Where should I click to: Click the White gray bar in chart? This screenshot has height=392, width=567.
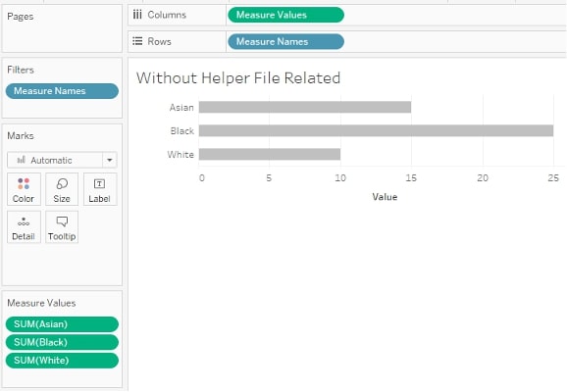[270, 154]
